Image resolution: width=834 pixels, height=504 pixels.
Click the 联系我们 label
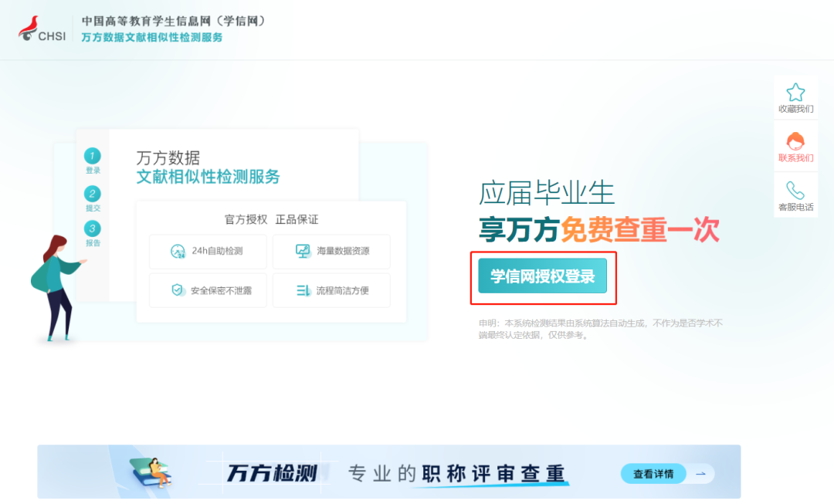(x=795, y=158)
